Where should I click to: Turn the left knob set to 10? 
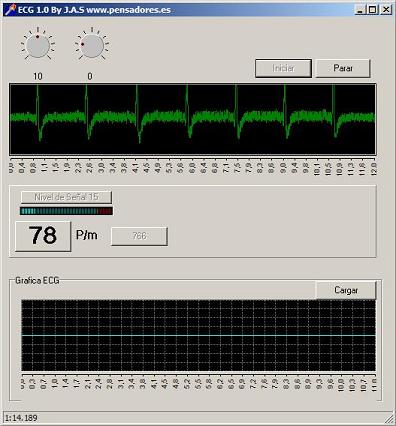[38, 46]
